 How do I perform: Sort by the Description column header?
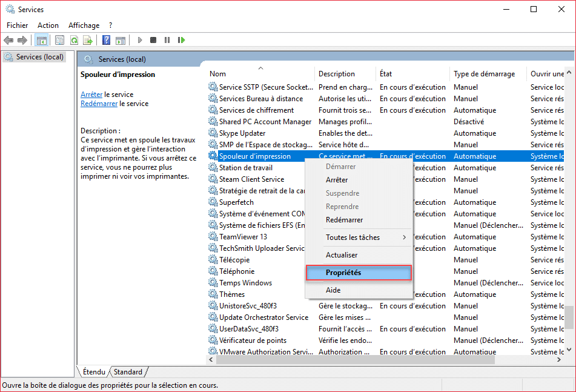pos(345,73)
